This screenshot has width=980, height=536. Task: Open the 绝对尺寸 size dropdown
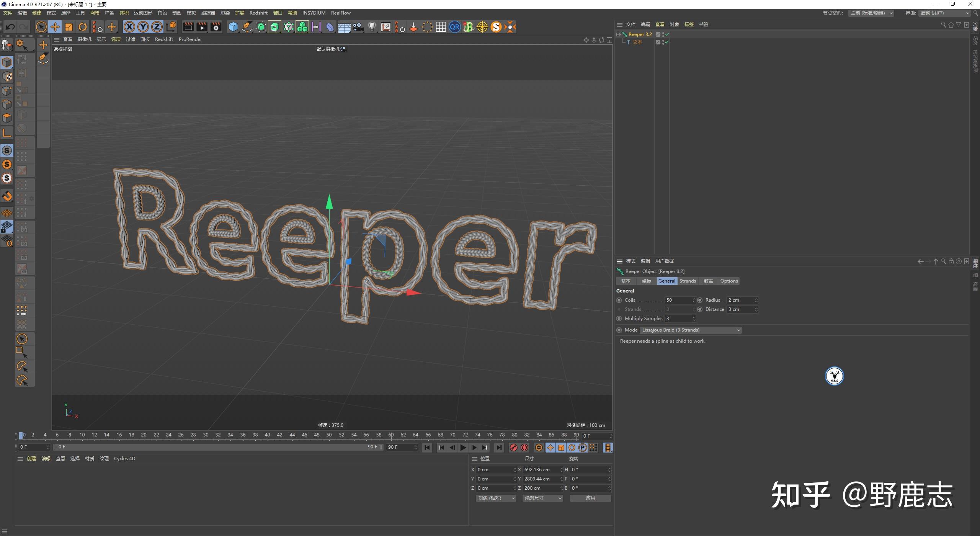coord(542,498)
